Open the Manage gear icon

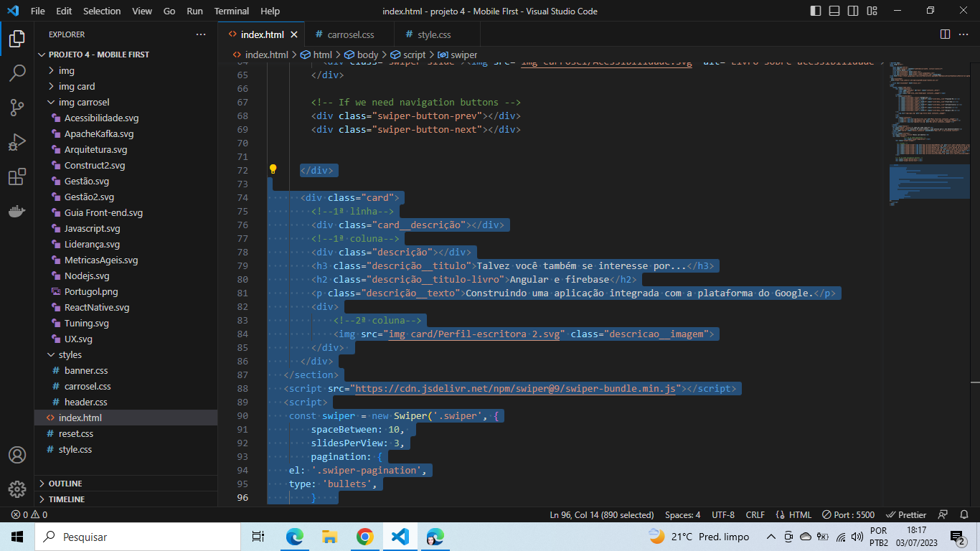(17, 489)
